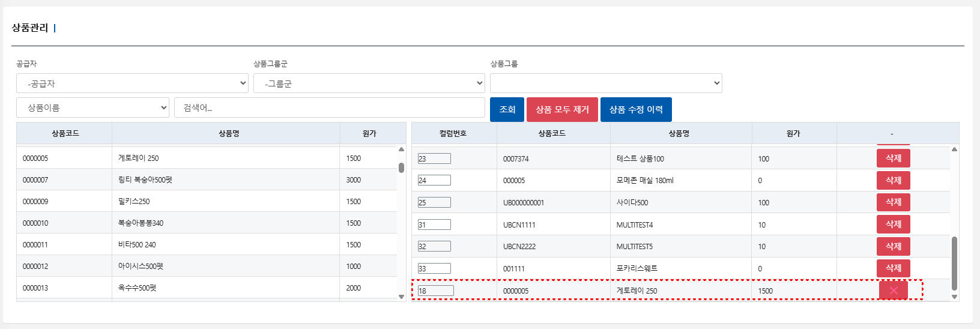Click the 상품관리 page title
Screen dimensions: 980x329
pos(30,28)
